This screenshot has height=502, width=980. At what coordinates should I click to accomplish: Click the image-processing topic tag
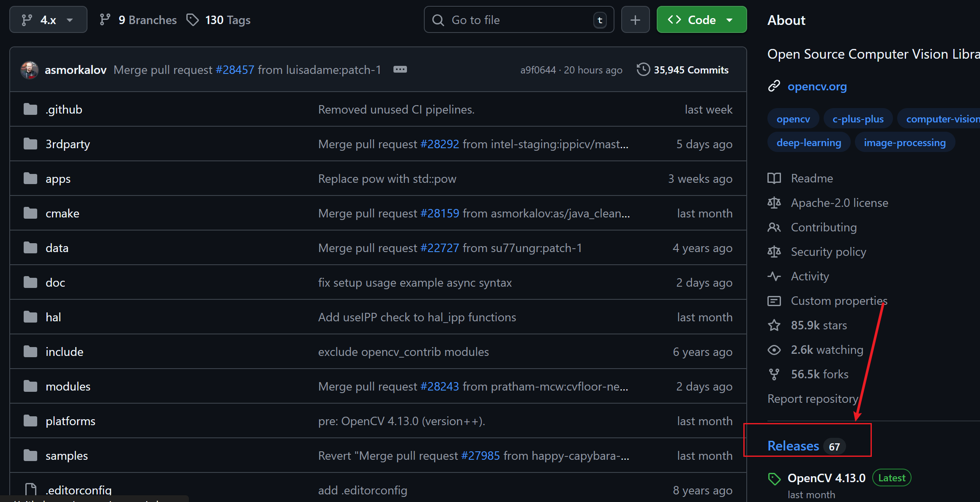(x=904, y=143)
